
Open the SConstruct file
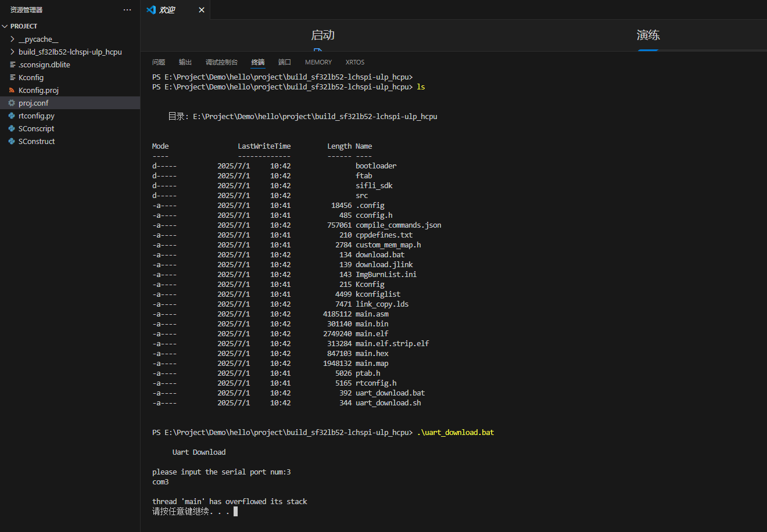point(70,141)
